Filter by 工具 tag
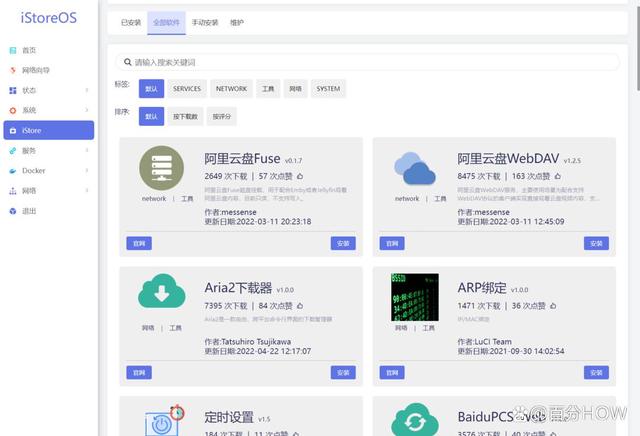Screen dimensions: 640x436 point(268,89)
